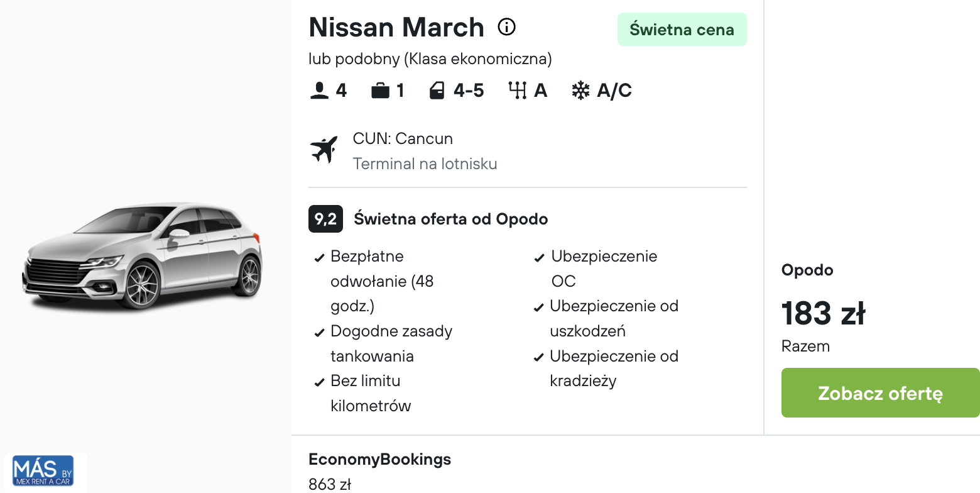Click the car door icon showing 4-5
980x493 pixels.
pos(437,91)
